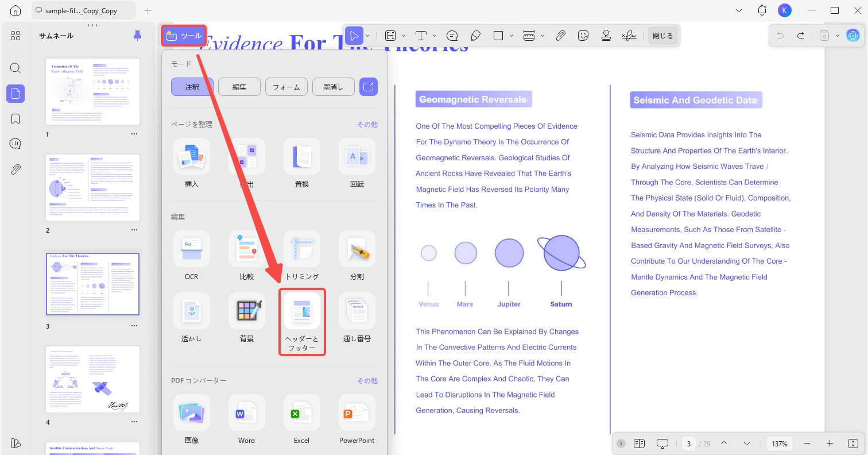Select the cursor selection tool

click(x=354, y=36)
